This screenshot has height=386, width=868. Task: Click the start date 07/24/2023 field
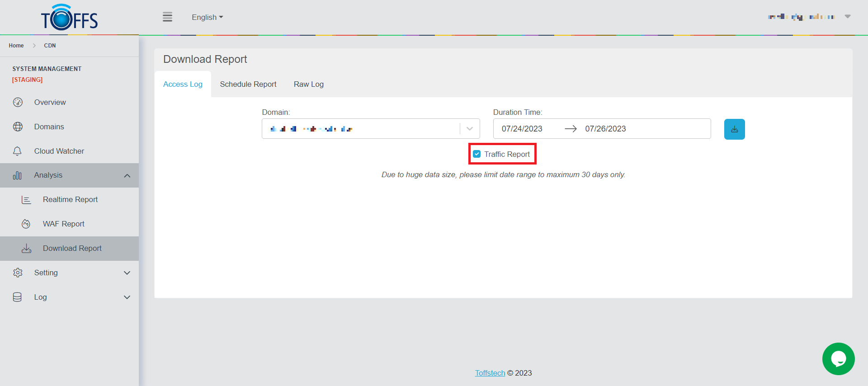click(522, 129)
